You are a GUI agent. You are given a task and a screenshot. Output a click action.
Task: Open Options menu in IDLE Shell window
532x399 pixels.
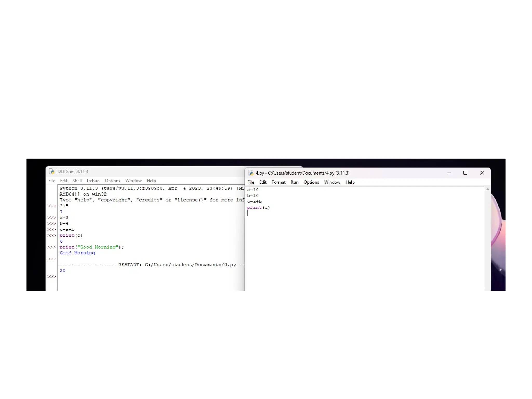[112, 181]
